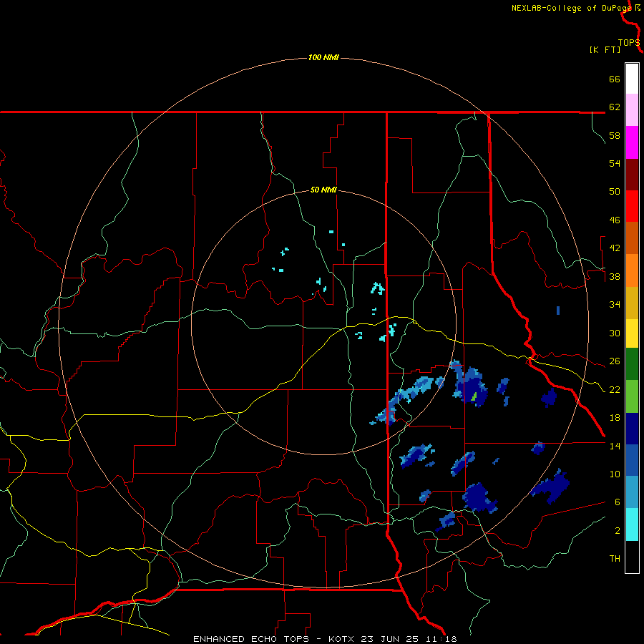This screenshot has height=644, width=644.
Task: Select the dark red (maroon) legend swatch
Action: [632, 175]
